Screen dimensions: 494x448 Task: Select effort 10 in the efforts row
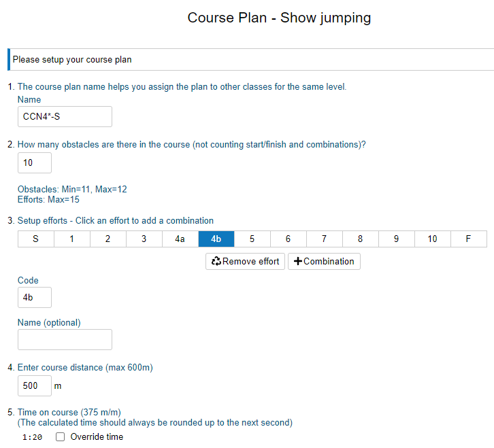432,239
